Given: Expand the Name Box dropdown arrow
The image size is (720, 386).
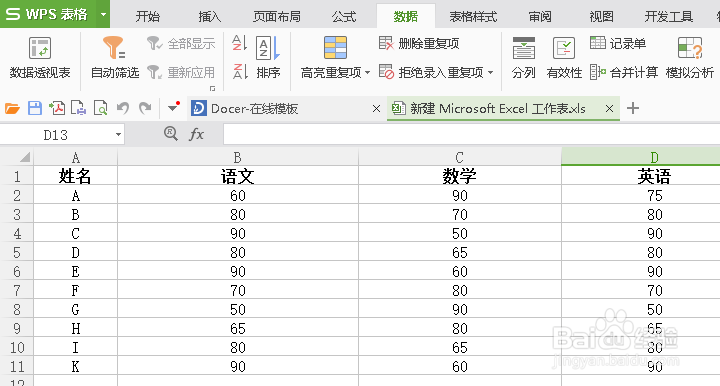Looking at the screenshot, I should (x=118, y=134).
